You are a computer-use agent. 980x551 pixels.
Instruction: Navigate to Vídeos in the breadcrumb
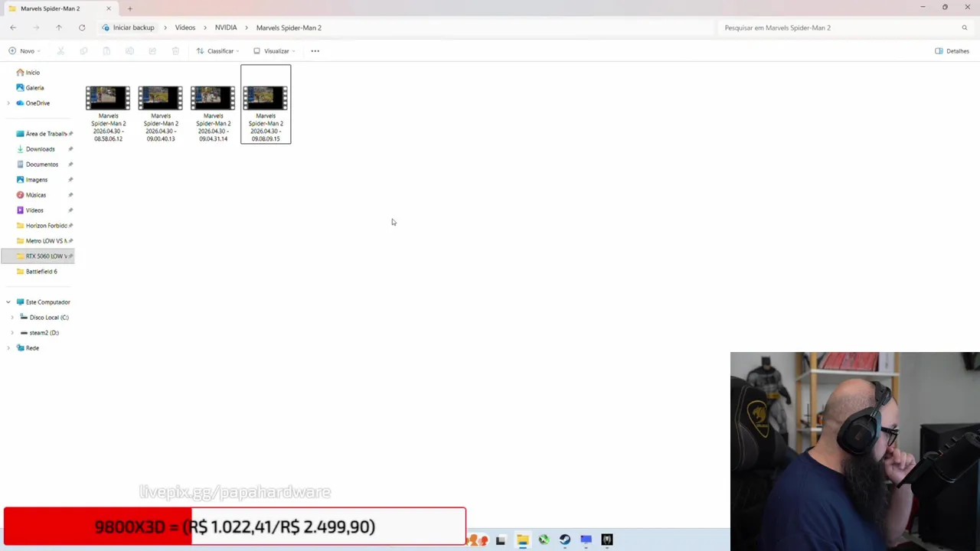(185, 28)
